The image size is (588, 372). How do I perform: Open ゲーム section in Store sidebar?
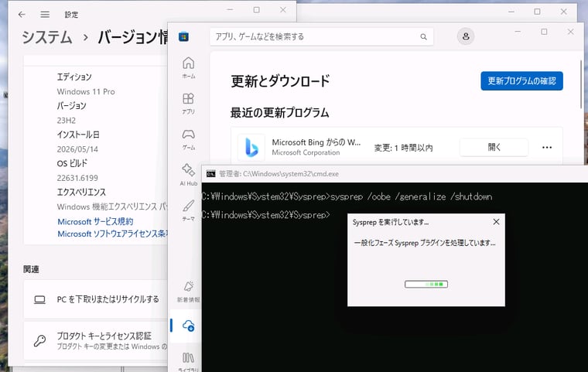[188, 139]
